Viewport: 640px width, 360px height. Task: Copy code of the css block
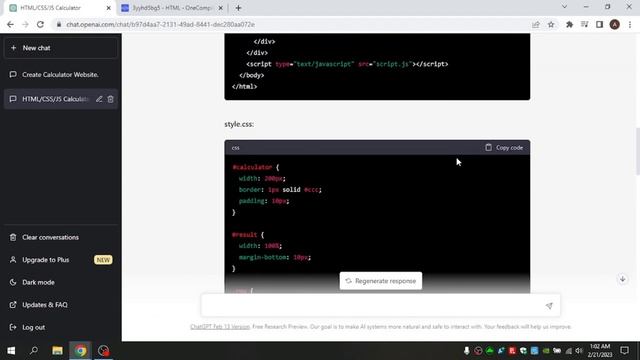click(504, 147)
